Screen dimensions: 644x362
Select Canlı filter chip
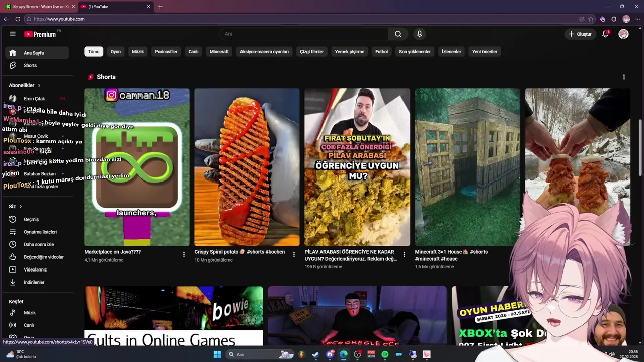pyautogui.click(x=193, y=51)
